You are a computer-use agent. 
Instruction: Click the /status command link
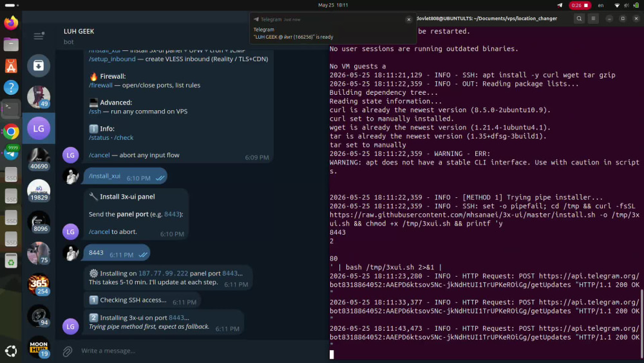[x=99, y=138]
